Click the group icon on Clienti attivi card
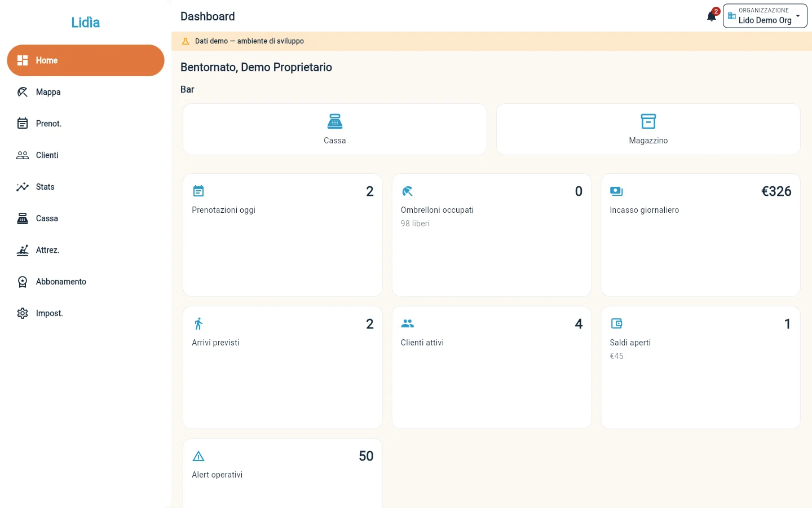Image resolution: width=812 pixels, height=508 pixels. click(x=407, y=323)
